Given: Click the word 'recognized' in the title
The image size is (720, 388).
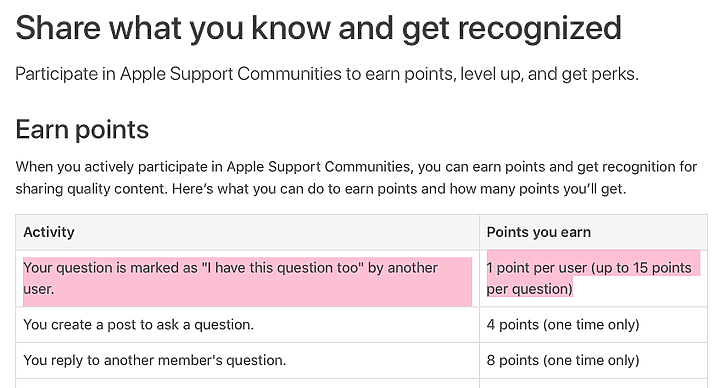Looking at the screenshot, I should (540, 28).
